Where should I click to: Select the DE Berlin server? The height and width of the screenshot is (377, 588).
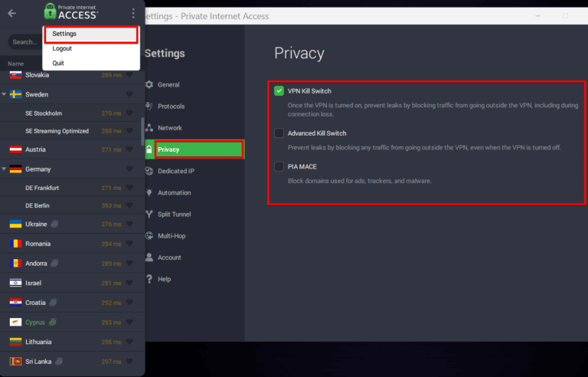(x=71, y=205)
